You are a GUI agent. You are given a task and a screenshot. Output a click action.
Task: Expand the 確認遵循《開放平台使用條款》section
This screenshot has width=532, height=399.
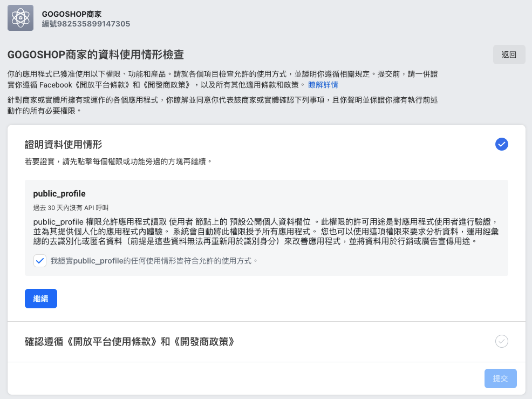point(267,342)
